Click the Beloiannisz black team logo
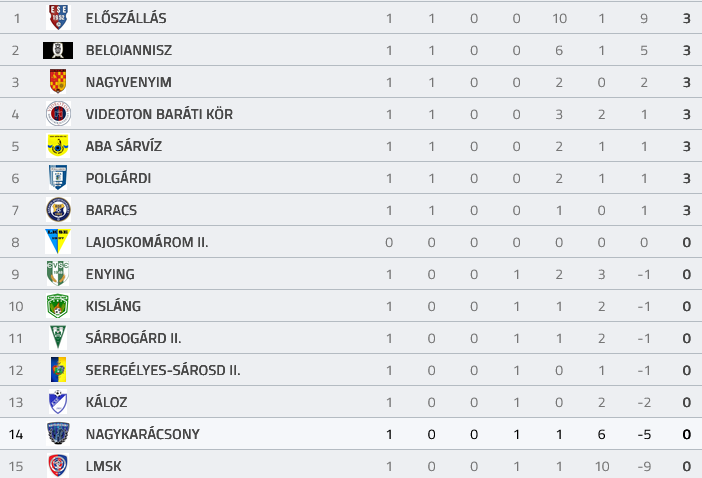Viewport: 702px width, 478px height. coord(58,50)
